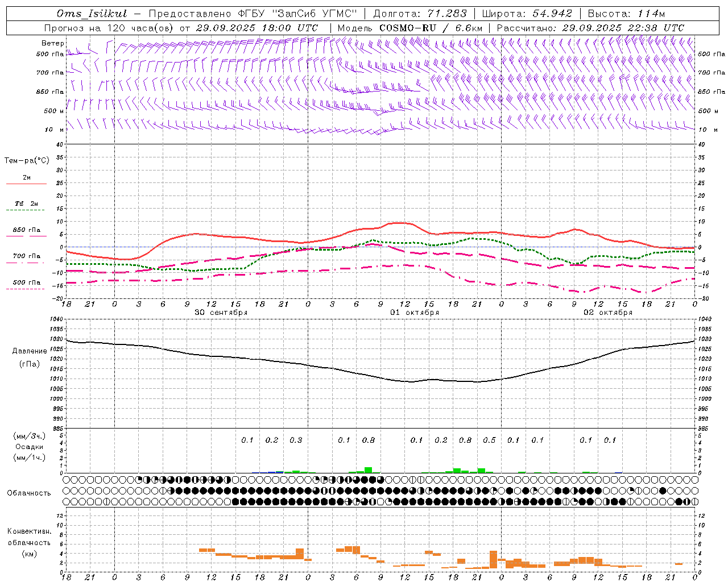728x582 pixels.
Task: Click the red line sample under "2м"
Action: point(26,184)
